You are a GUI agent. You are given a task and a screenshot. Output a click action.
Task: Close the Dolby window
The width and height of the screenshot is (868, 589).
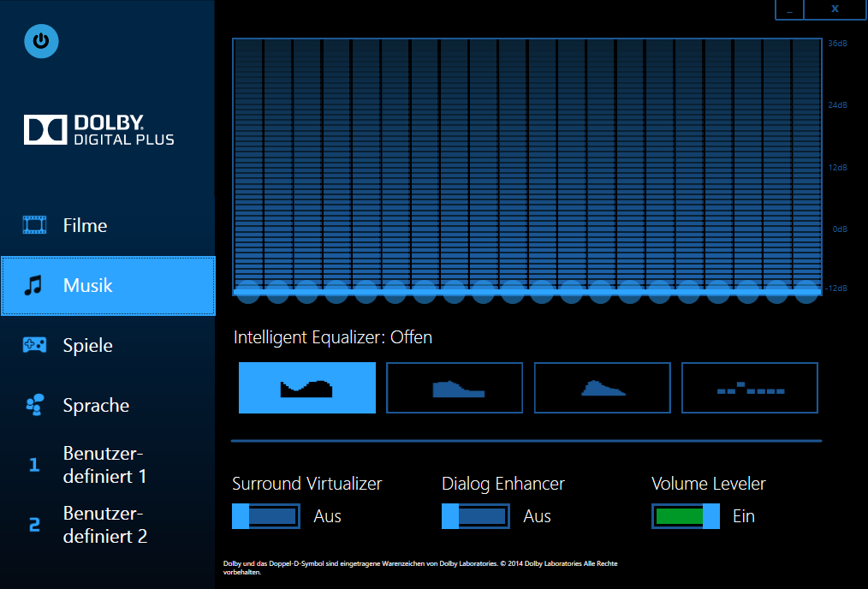835,9
